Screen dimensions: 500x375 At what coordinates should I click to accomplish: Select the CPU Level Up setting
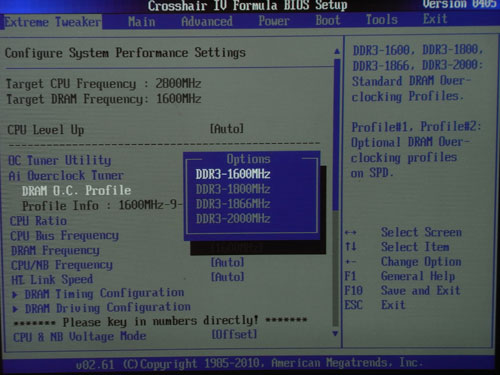coord(46,130)
